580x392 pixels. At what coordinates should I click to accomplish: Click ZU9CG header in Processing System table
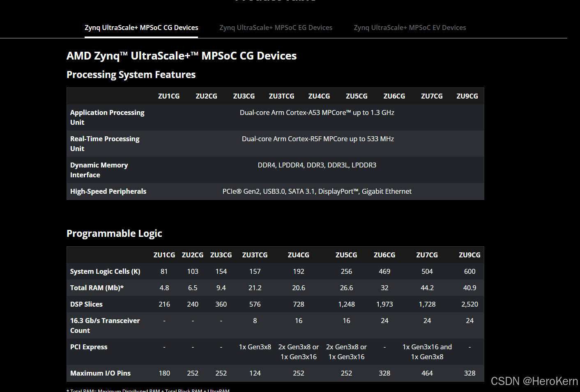pos(467,96)
